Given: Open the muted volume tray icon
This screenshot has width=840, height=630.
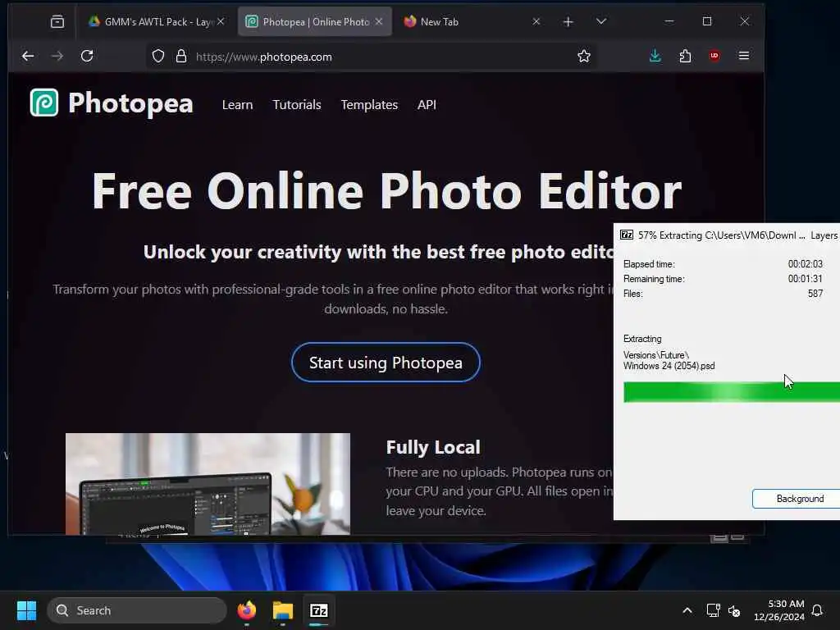Looking at the screenshot, I should [x=734, y=610].
